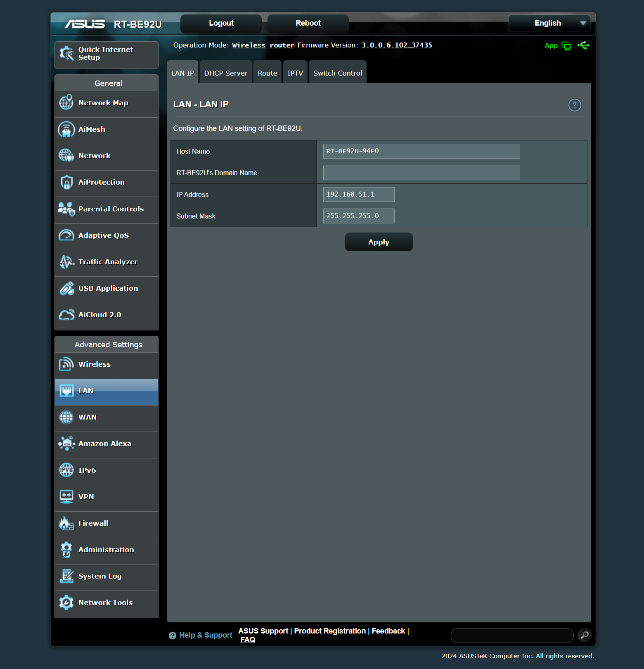Click the Parental Controls icon
644x669 pixels.
point(66,209)
